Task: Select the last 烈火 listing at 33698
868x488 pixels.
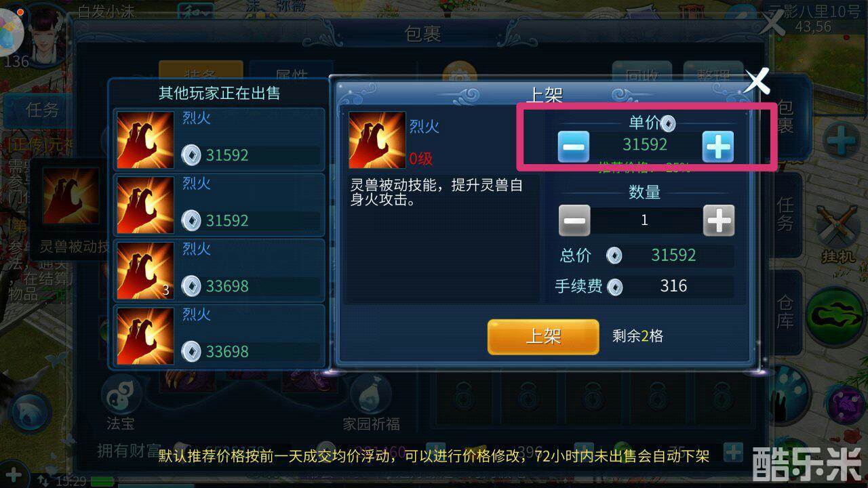Action: tap(218, 336)
